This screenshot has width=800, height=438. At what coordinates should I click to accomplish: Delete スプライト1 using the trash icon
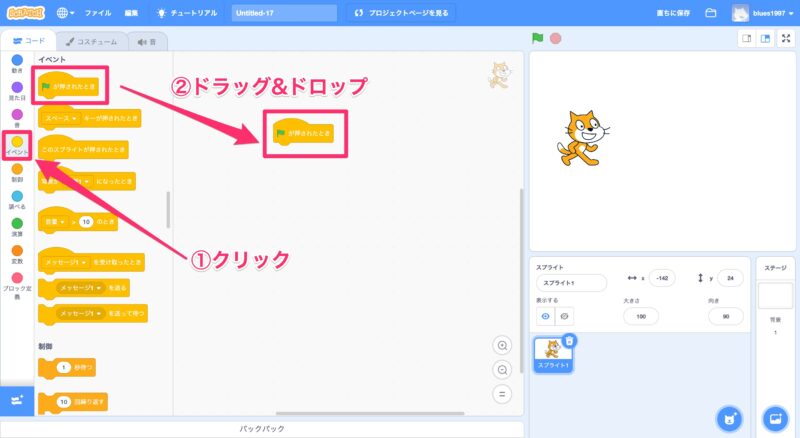pos(569,340)
